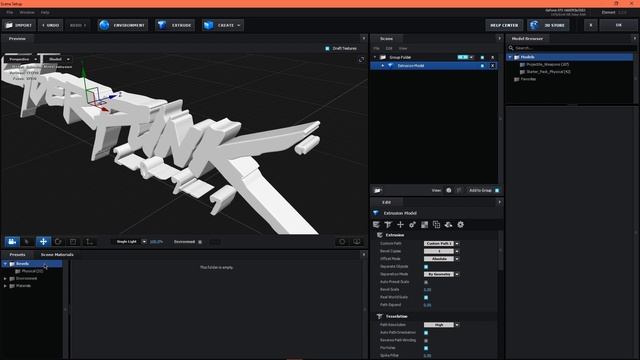Select the camera orbit tool icon
The image size is (640, 360).
coord(12,242)
